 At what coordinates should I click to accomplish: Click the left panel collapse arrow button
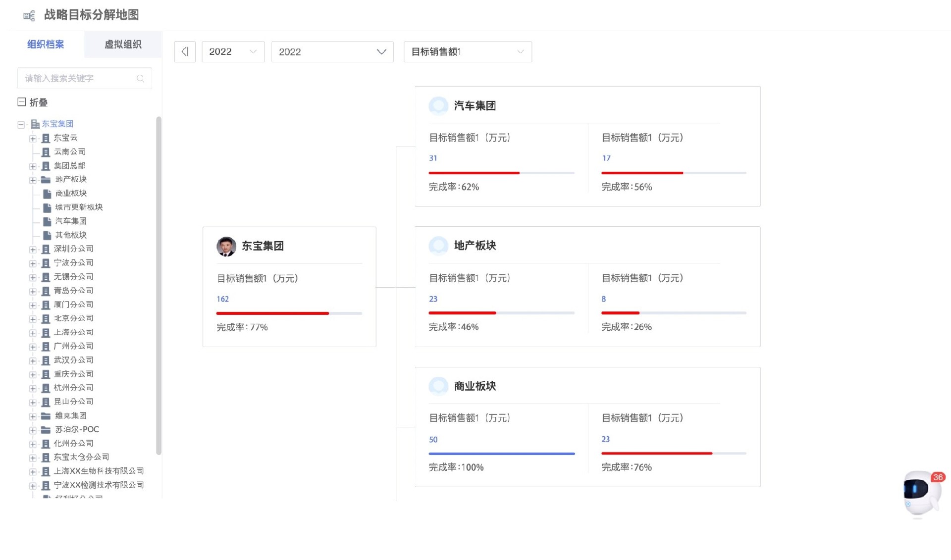[185, 51]
